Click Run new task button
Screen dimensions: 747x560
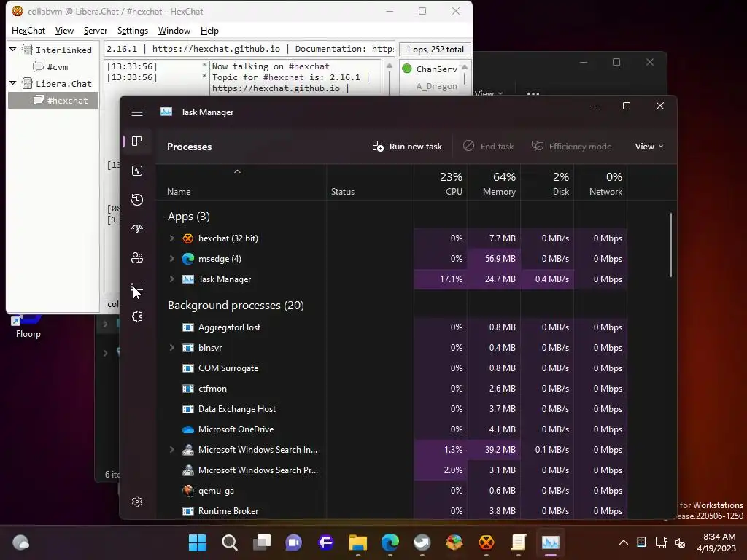pyautogui.click(x=407, y=146)
